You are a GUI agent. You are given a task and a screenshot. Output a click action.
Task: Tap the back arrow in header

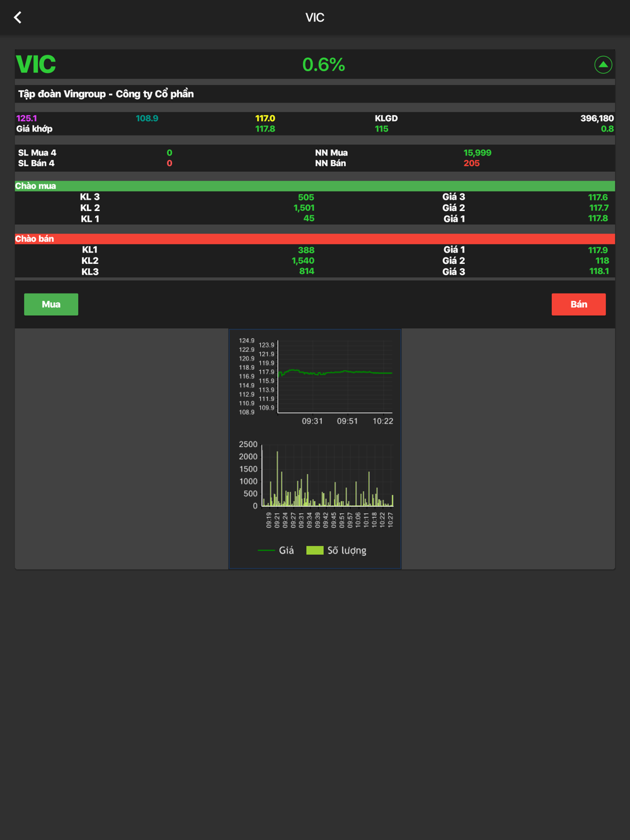pyautogui.click(x=18, y=18)
